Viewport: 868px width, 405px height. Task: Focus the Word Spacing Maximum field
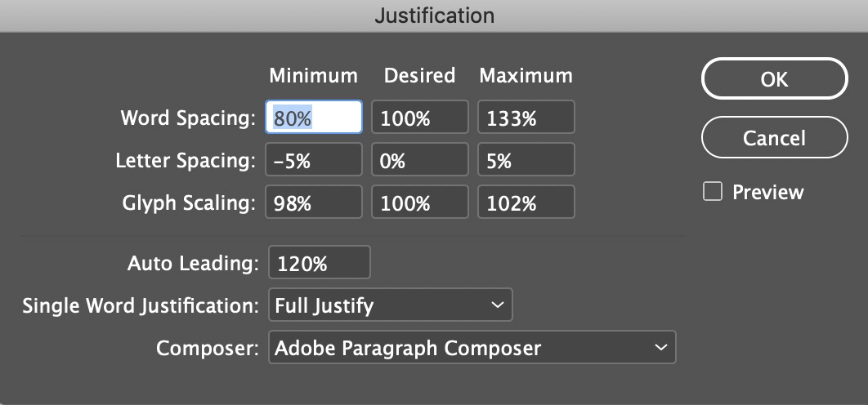(x=526, y=118)
